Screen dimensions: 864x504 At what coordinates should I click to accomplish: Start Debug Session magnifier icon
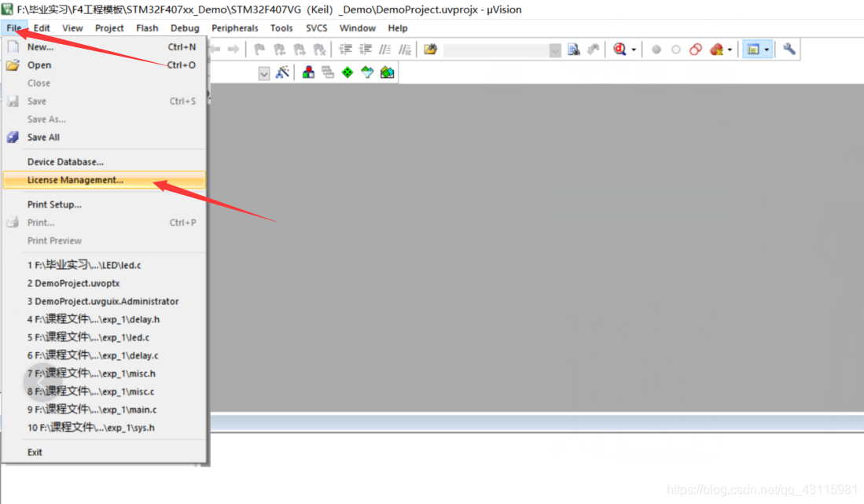[620, 50]
